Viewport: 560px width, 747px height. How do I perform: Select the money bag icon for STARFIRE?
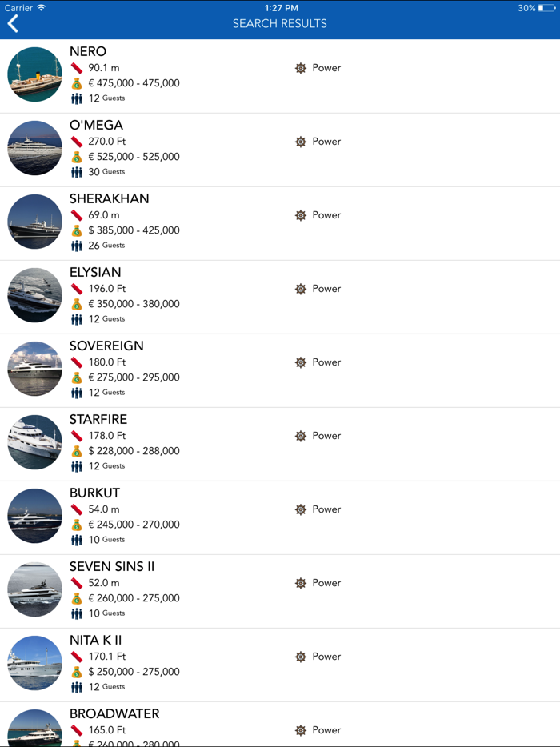[x=76, y=450]
